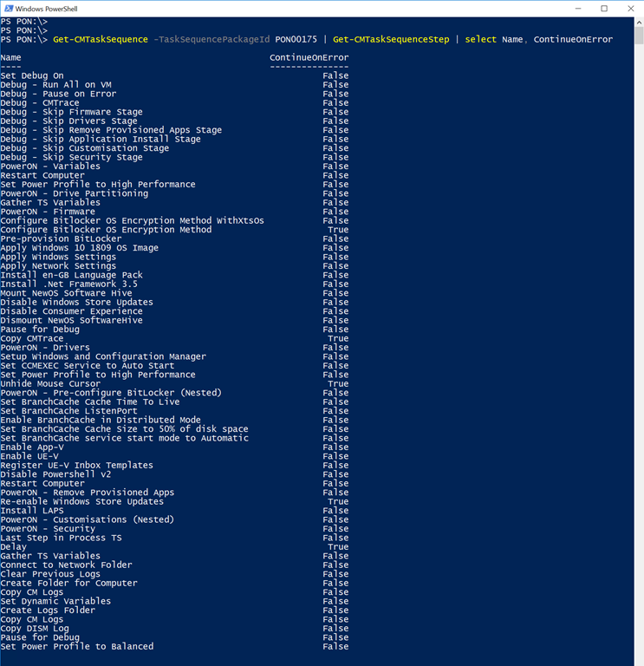The height and width of the screenshot is (666, 644).
Task: Click the ContinueOnError column header
Action: (x=309, y=57)
